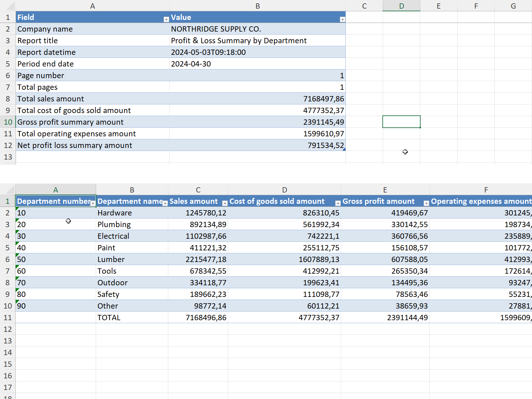Select the Tools department cell
The width and height of the screenshot is (532, 399).
pyautogui.click(x=132, y=271)
